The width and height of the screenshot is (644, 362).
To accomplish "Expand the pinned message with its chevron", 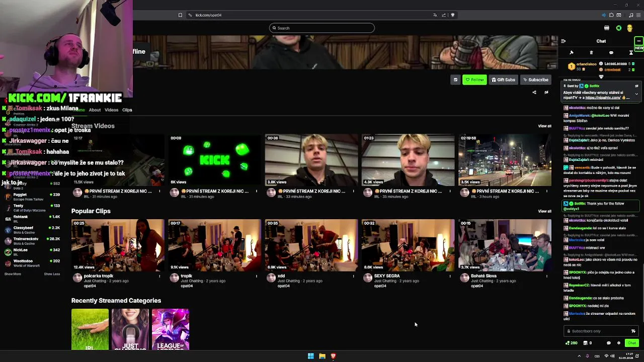I will coord(636,94).
